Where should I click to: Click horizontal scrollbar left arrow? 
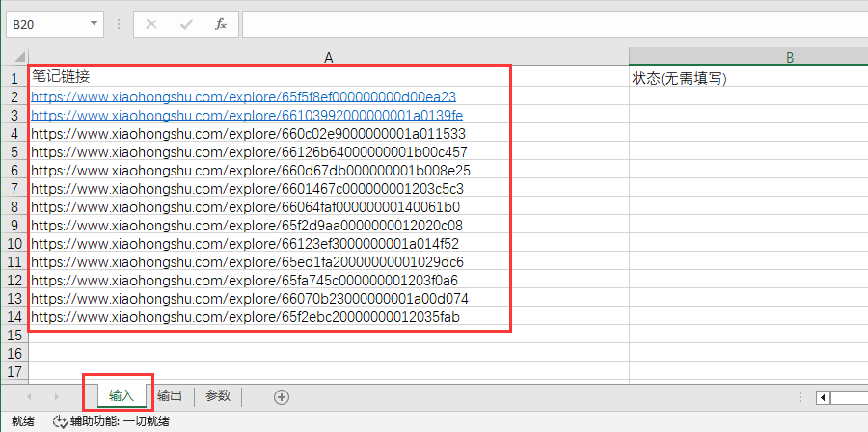(x=824, y=397)
